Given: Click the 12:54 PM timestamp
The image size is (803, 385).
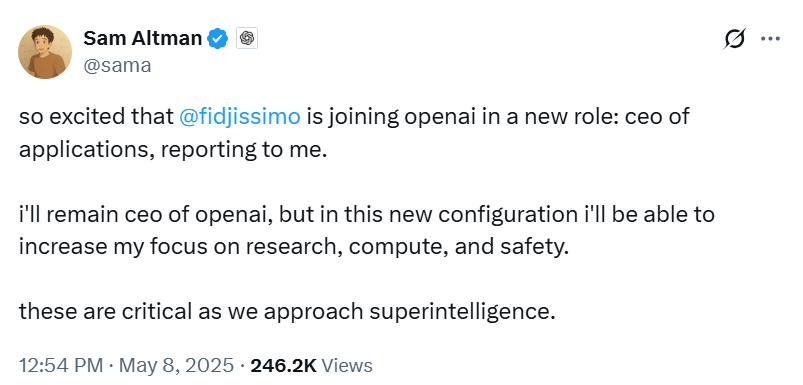Looking at the screenshot, I should coord(61,366).
